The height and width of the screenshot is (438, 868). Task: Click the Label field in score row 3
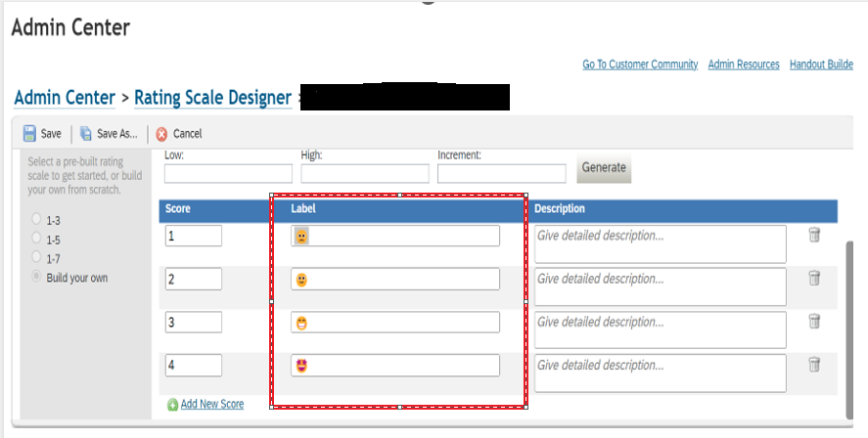click(395, 322)
